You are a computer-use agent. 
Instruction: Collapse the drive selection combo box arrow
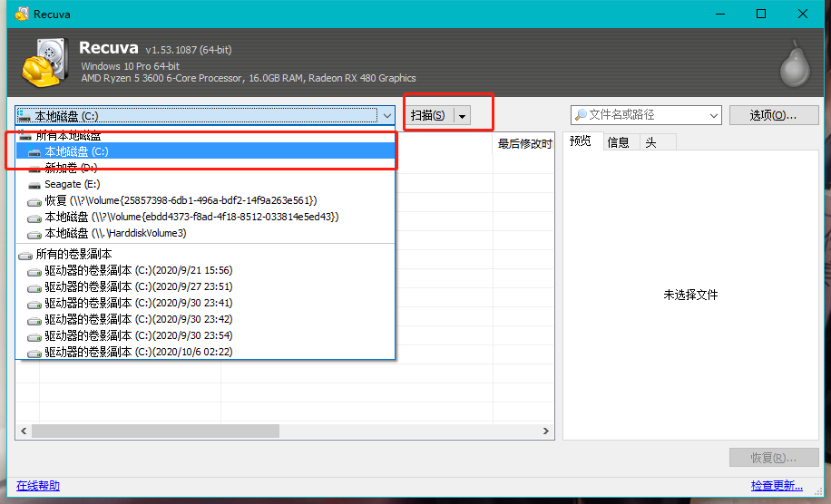pyautogui.click(x=386, y=115)
